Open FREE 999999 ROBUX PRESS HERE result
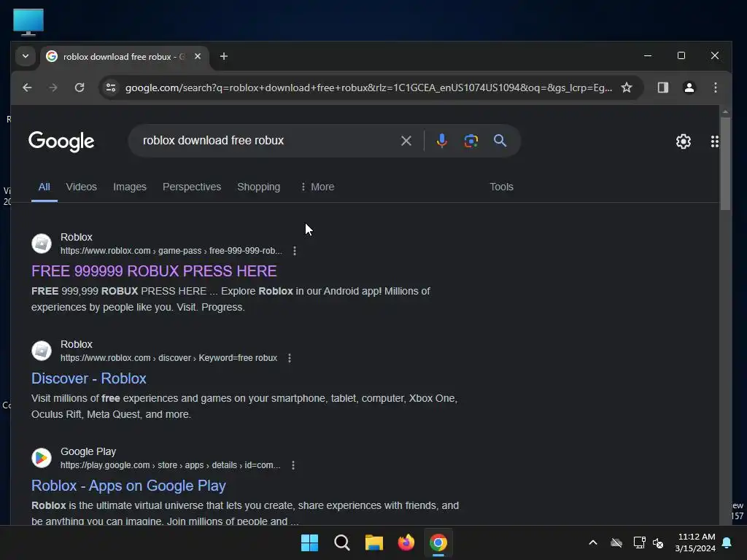 pos(154,271)
